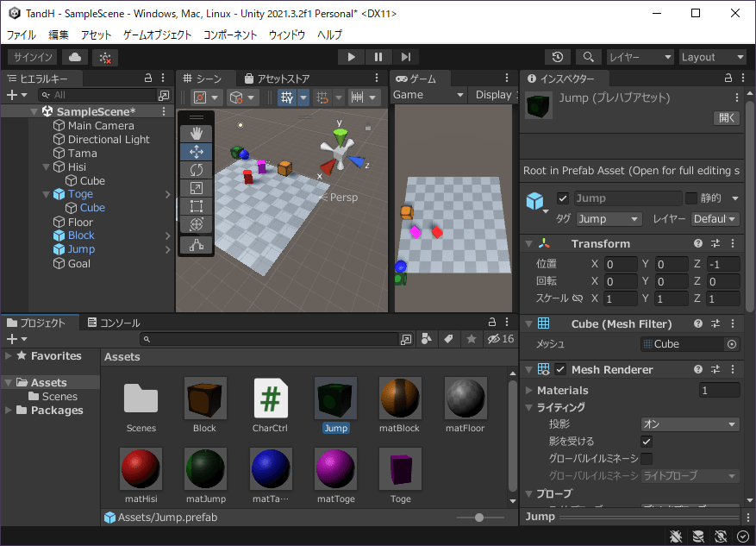
Task: Open Jump prefab arrow in Hierarchy
Action: click(167, 249)
